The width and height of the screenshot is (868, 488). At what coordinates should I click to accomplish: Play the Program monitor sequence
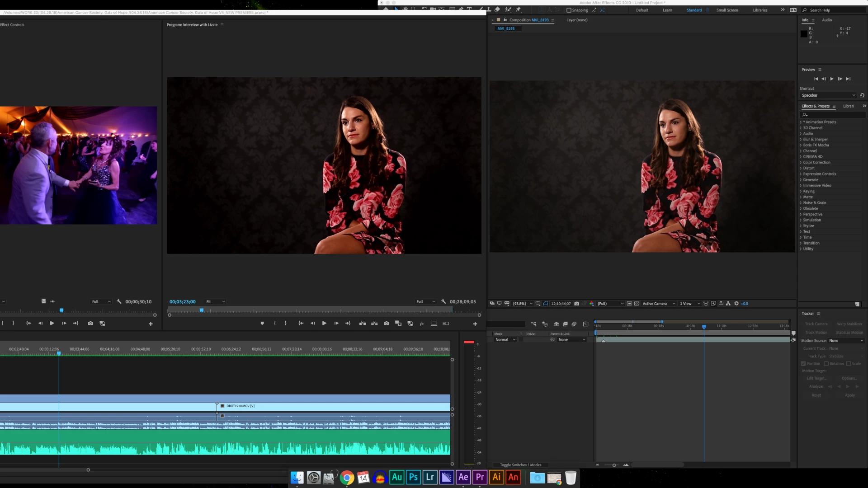(324, 324)
